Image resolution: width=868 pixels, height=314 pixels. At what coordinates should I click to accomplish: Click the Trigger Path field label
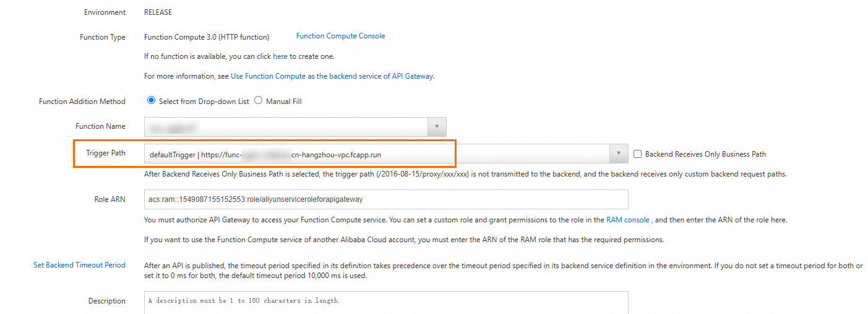pyautogui.click(x=106, y=153)
